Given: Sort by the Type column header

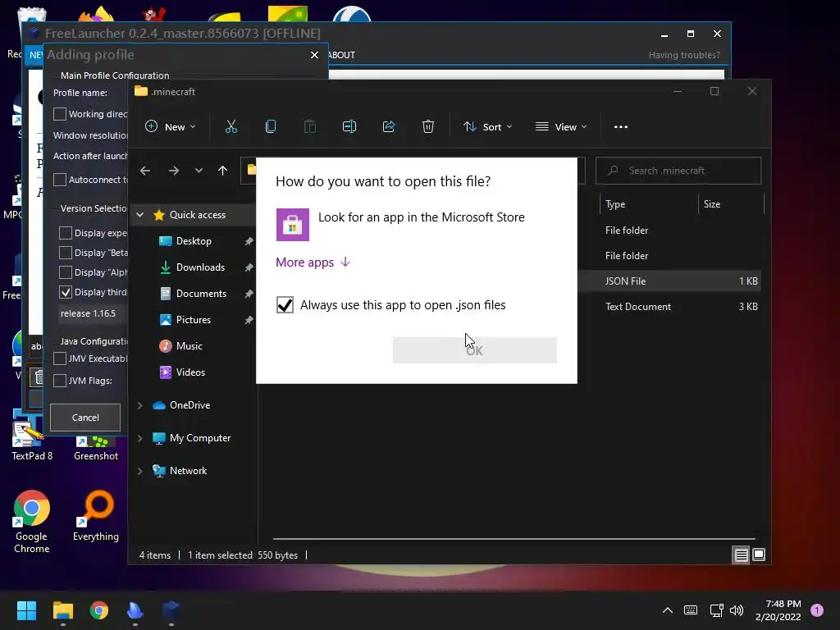Looking at the screenshot, I should [650, 204].
